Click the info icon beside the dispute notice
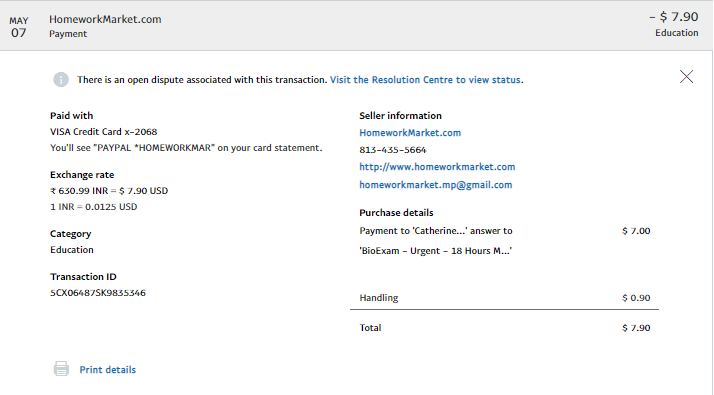 (x=61, y=80)
